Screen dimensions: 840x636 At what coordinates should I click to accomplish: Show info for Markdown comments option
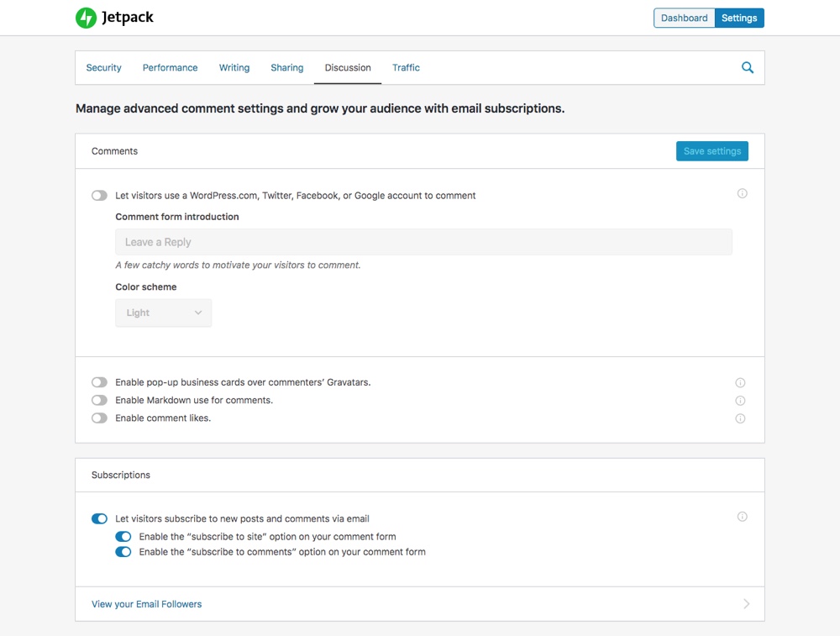pyautogui.click(x=740, y=401)
